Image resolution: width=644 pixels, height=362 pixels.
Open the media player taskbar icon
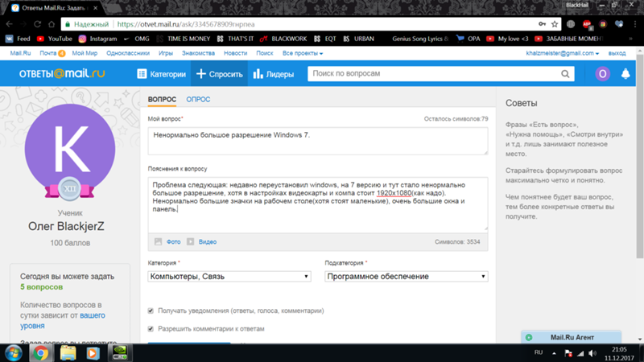click(93, 353)
